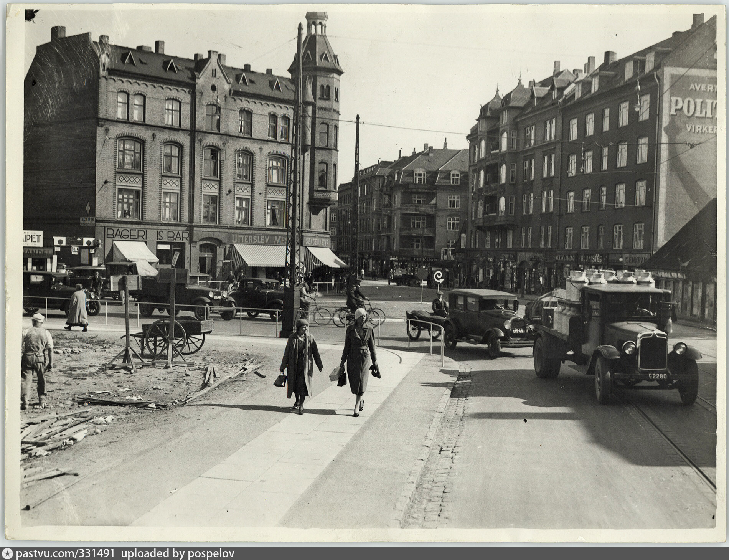
Task: Click the woman in the dark hat
Action: click(300, 365)
